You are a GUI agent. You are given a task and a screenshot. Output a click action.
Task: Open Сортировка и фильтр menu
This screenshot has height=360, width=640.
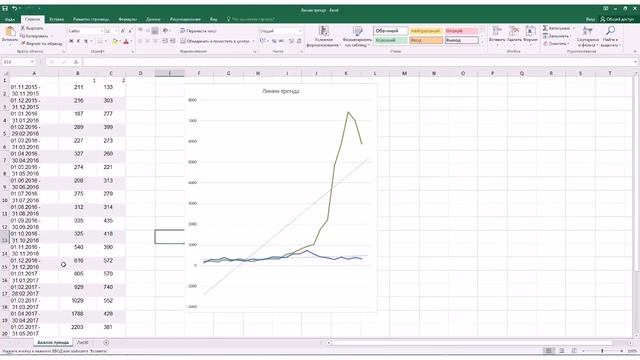pyautogui.click(x=588, y=36)
